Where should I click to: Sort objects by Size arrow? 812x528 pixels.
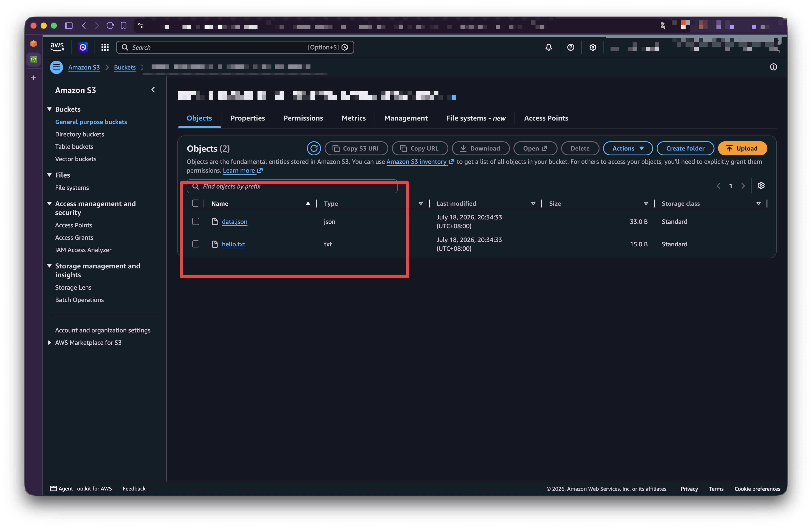click(646, 204)
